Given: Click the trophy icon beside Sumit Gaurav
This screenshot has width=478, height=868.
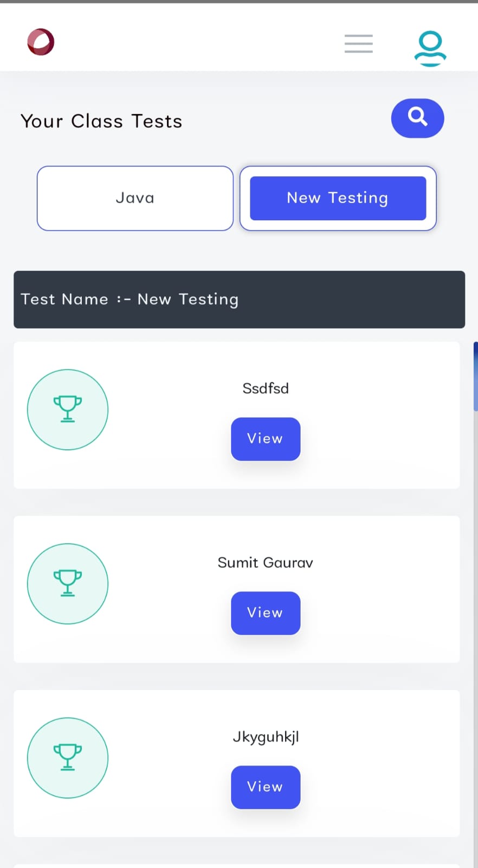Looking at the screenshot, I should click(x=67, y=583).
